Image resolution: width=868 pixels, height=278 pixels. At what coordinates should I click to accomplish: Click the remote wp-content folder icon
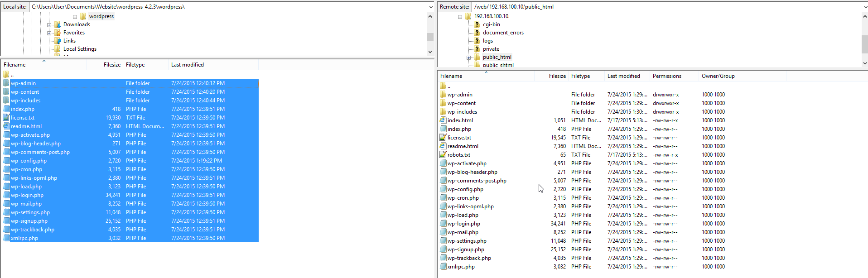pyautogui.click(x=443, y=103)
